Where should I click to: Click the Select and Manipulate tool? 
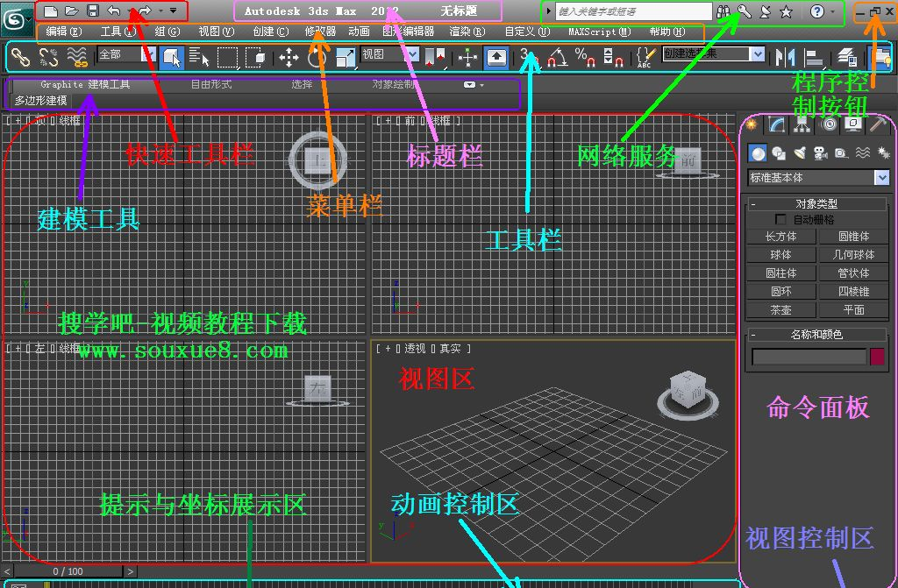pyautogui.click(x=468, y=57)
